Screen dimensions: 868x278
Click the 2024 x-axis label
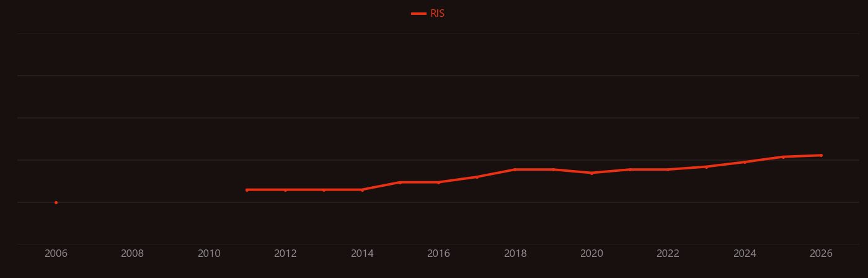(745, 254)
